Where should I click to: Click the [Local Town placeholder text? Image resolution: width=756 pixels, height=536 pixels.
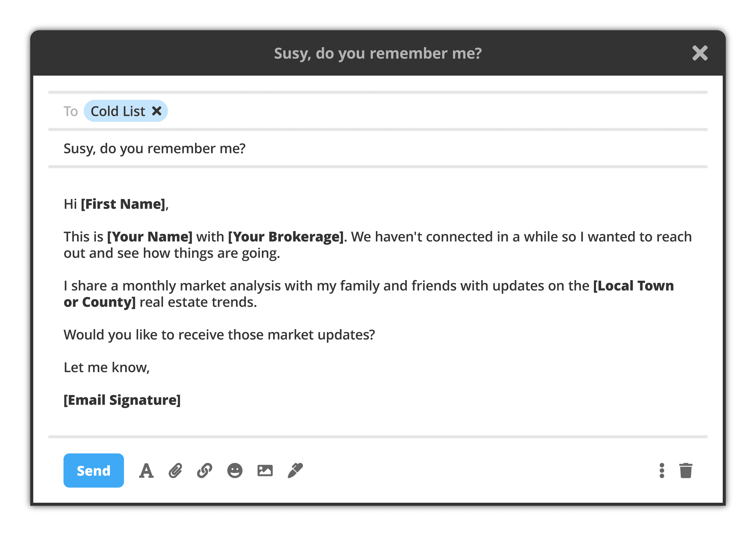(x=634, y=286)
